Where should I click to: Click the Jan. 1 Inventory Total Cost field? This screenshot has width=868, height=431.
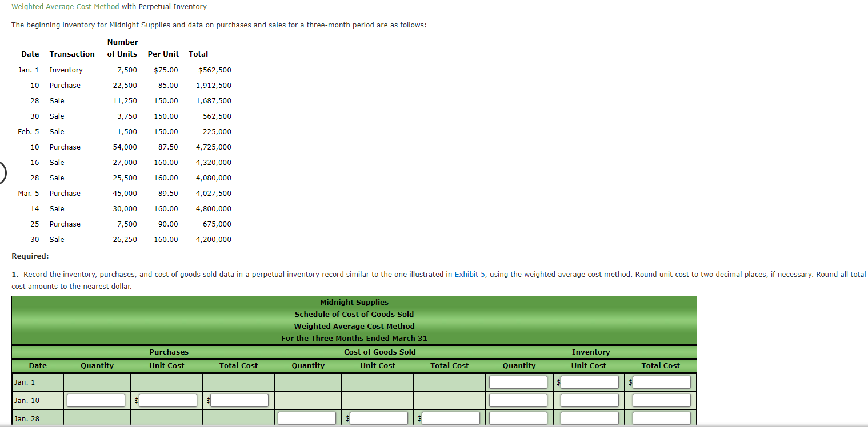tap(662, 382)
